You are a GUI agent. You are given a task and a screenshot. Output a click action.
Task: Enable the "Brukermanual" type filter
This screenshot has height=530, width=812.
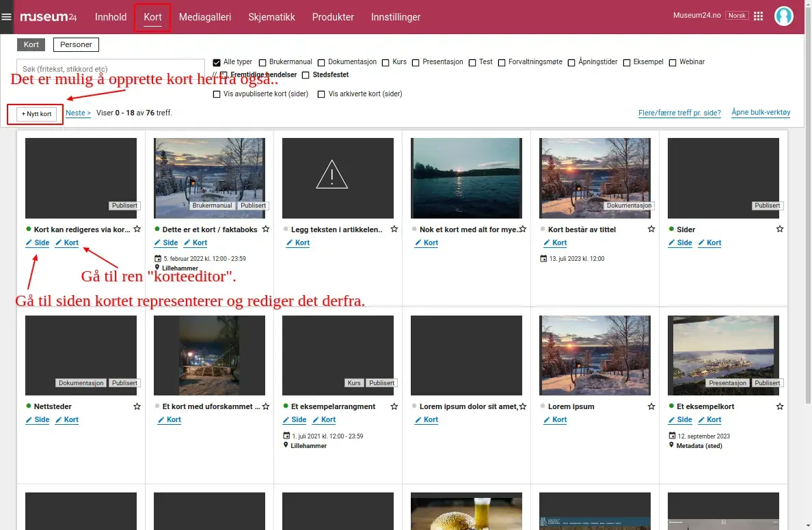point(262,63)
